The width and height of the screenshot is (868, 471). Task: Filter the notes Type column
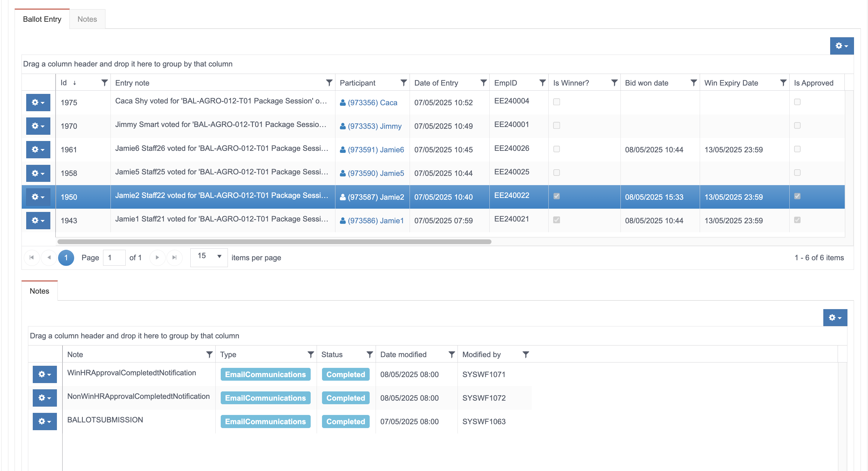310,354
